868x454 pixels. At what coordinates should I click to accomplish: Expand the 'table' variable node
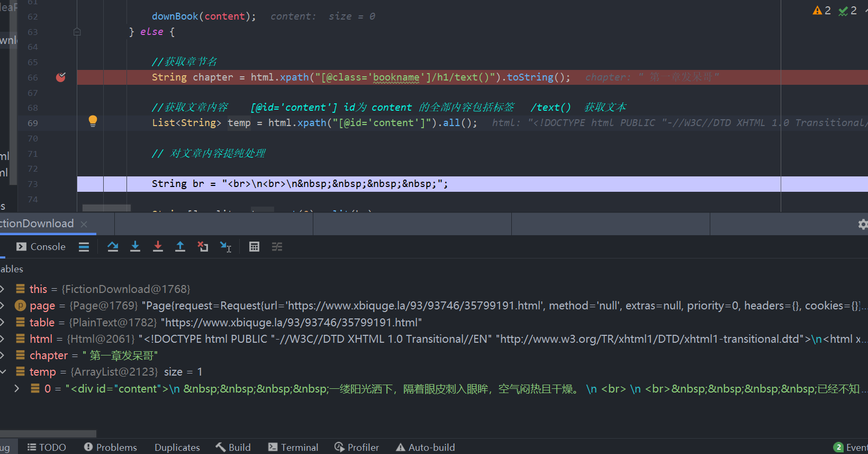coord(3,323)
